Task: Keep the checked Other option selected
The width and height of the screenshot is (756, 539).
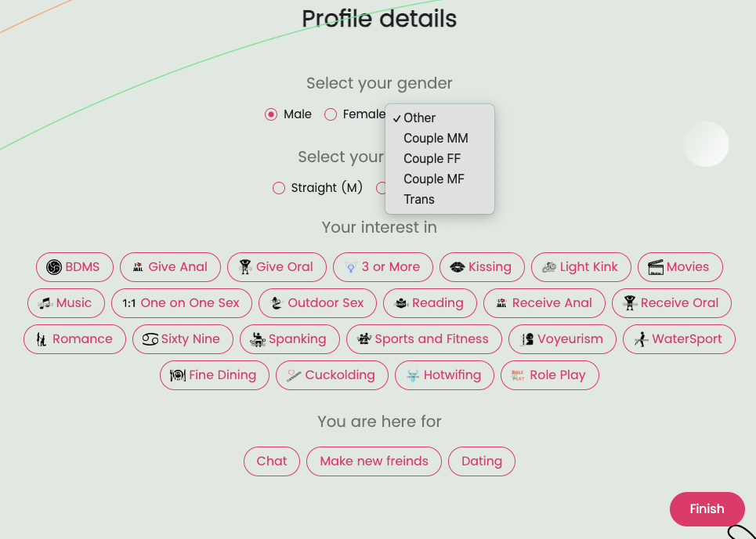Action: pyautogui.click(x=420, y=118)
